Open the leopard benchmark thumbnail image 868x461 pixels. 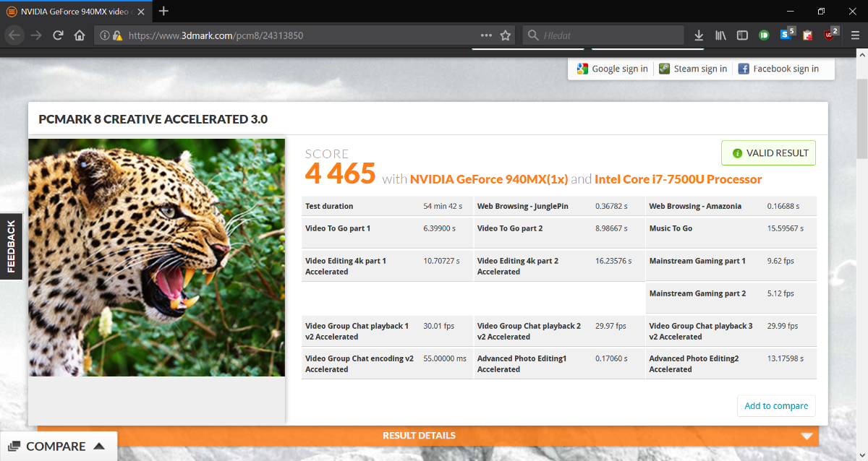coord(157,257)
